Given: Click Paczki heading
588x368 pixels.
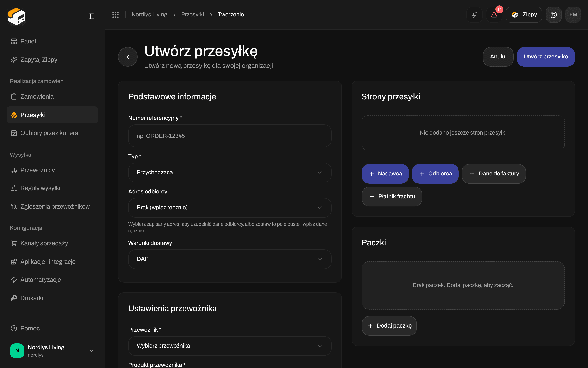Looking at the screenshot, I should pyautogui.click(x=374, y=243).
